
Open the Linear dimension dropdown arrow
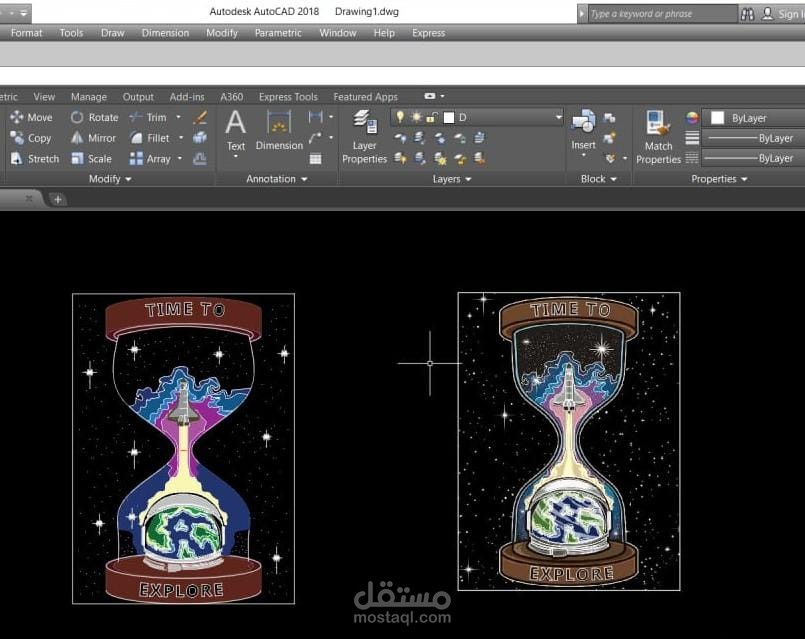(331, 117)
